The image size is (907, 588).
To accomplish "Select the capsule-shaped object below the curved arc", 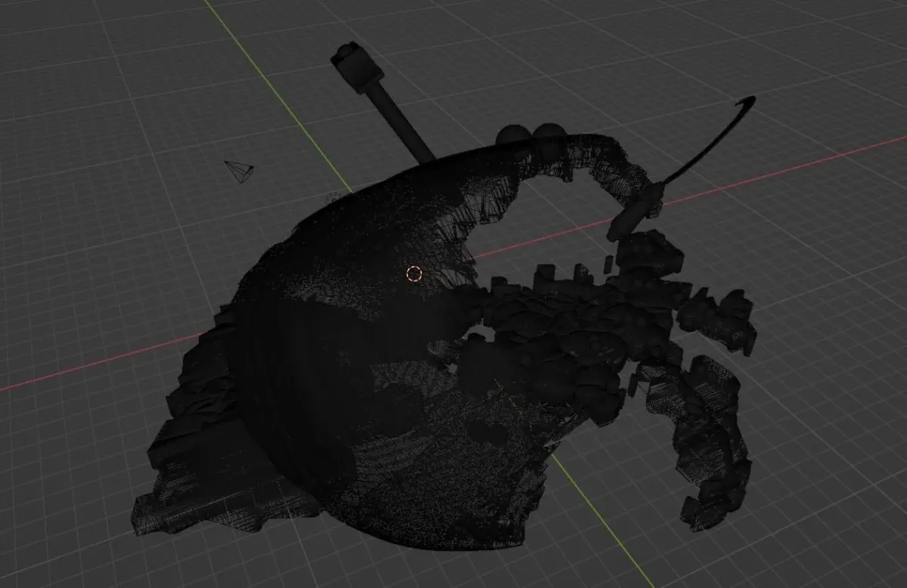I will click(x=636, y=212).
